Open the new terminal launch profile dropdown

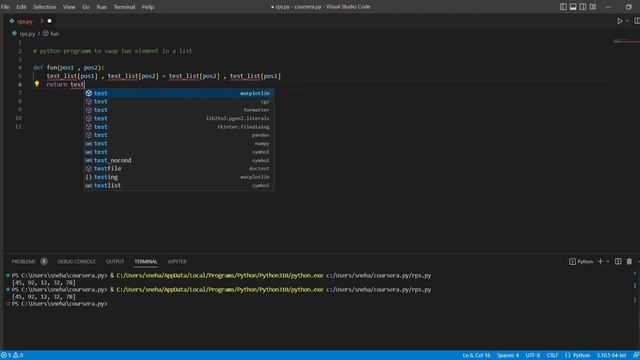click(x=608, y=262)
